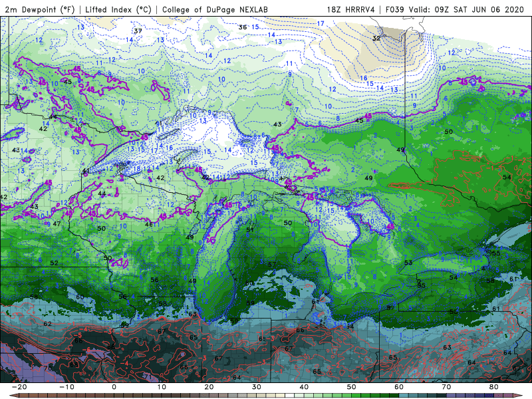Image resolution: width=532 pixels, height=399 pixels.
Task: Click the 'Lifted Index (°C)' title text
Action: [x=118, y=9]
